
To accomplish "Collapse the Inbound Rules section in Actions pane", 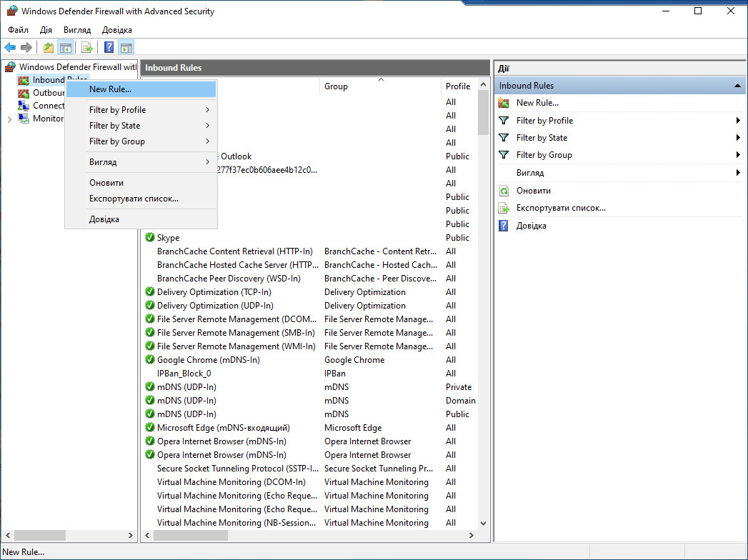I will [737, 86].
